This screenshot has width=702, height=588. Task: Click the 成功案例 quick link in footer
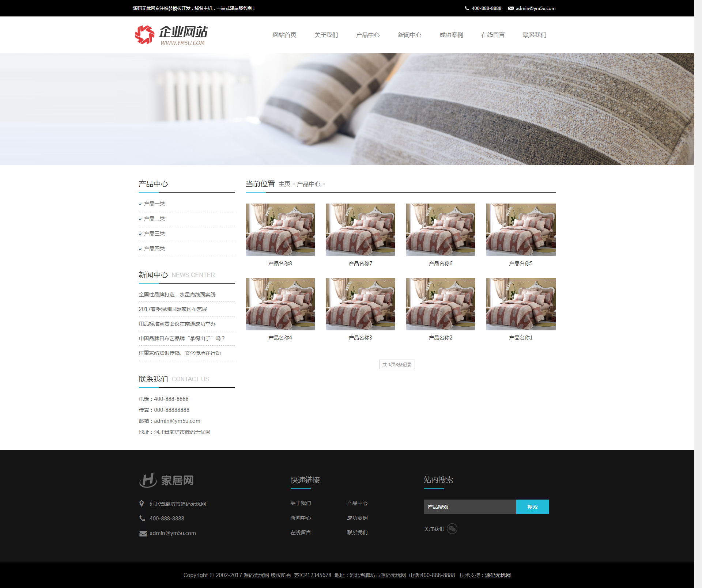pyautogui.click(x=357, y=518)
